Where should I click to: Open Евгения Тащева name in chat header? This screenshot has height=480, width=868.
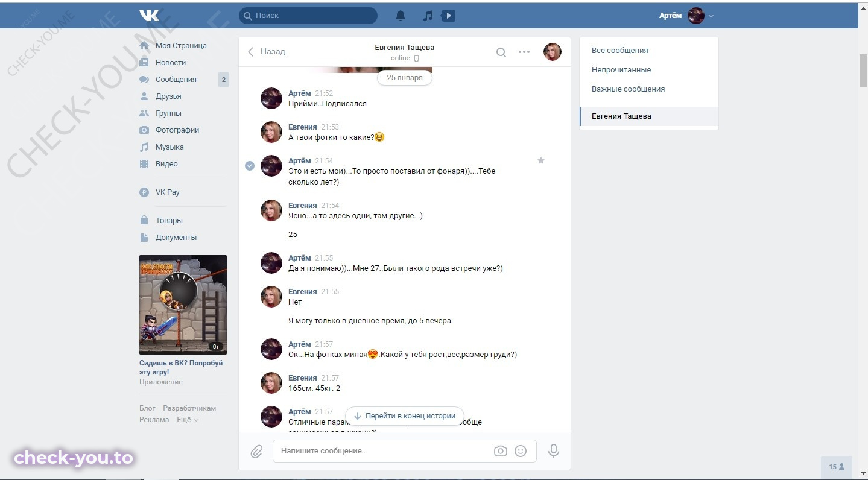coord(404,48)
